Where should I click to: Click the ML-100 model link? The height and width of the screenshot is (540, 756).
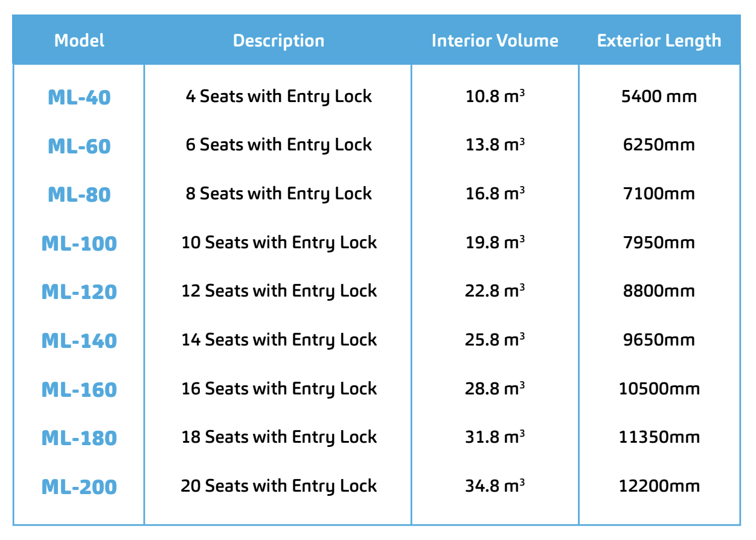(x=79, y=243)
